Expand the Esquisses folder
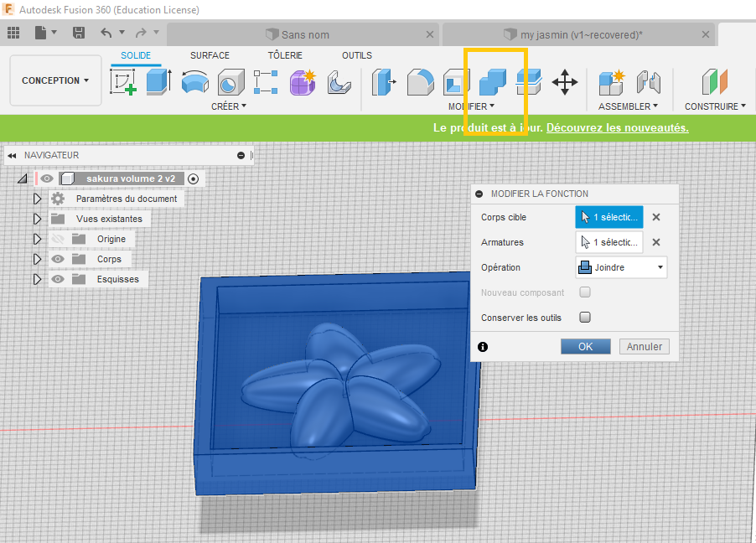The height and width of the screenshot is (543, 756). tap(37, 279)
